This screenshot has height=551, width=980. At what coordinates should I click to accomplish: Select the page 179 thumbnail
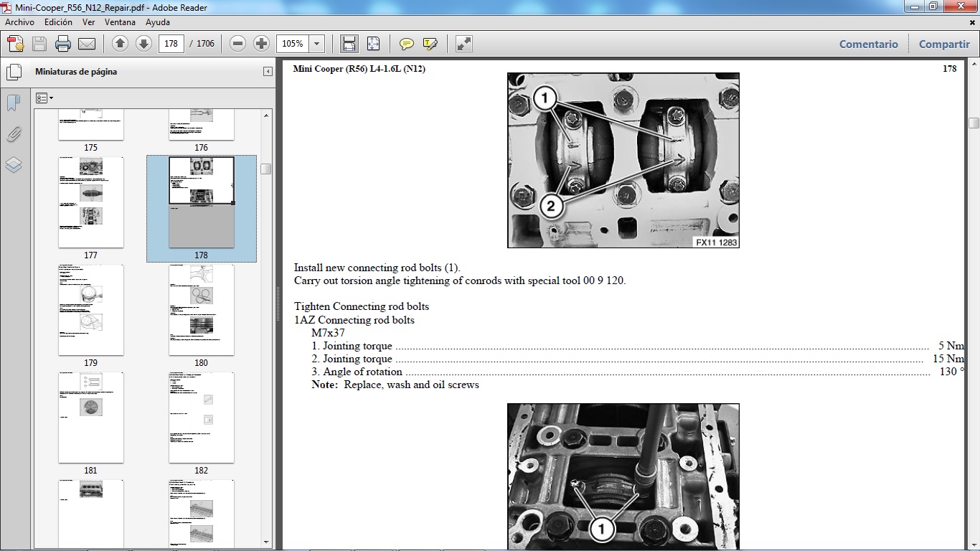click(x=90, y=310)
